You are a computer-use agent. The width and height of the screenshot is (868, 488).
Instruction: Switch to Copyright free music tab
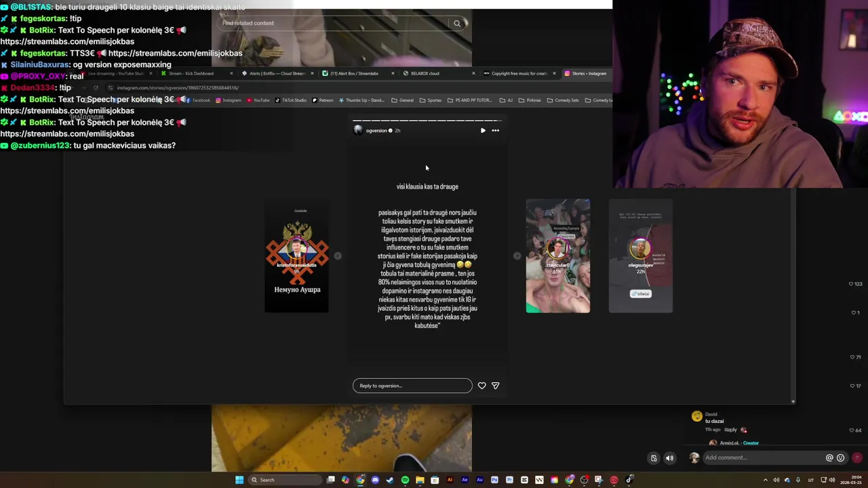click(x=519, y=73)
